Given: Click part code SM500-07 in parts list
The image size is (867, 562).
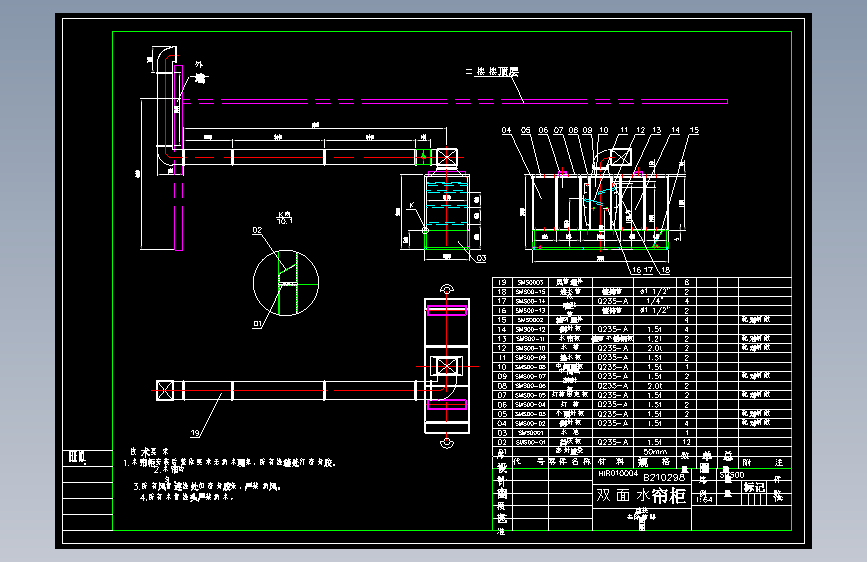Looking at the screenshot, I should tap(530, 376).
